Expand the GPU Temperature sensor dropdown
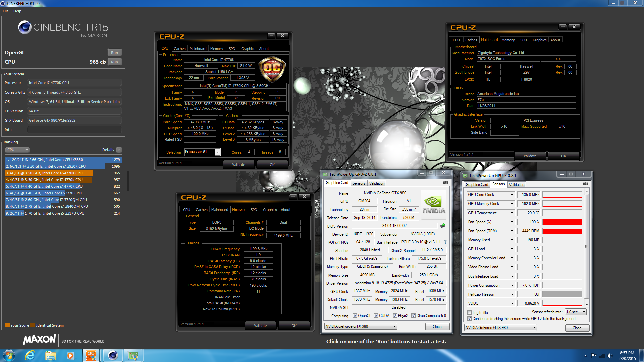The height and width of the screenshot is (362, 644). point(512,213)
